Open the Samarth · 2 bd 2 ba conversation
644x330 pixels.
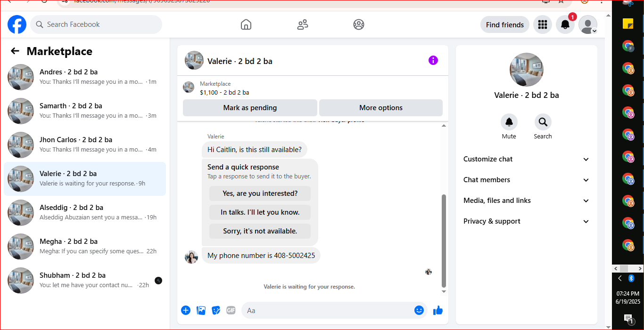point(85,111)
